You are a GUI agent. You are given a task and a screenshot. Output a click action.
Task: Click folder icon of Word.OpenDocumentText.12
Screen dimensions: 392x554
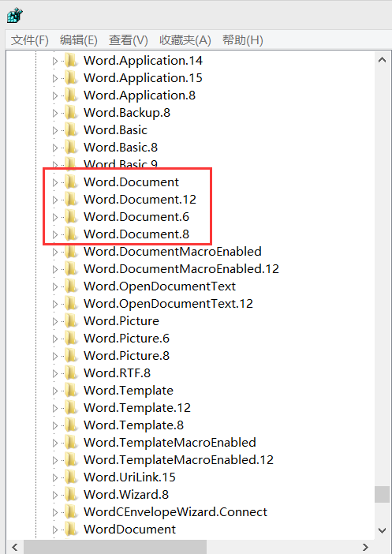click(x=71, y=303)
